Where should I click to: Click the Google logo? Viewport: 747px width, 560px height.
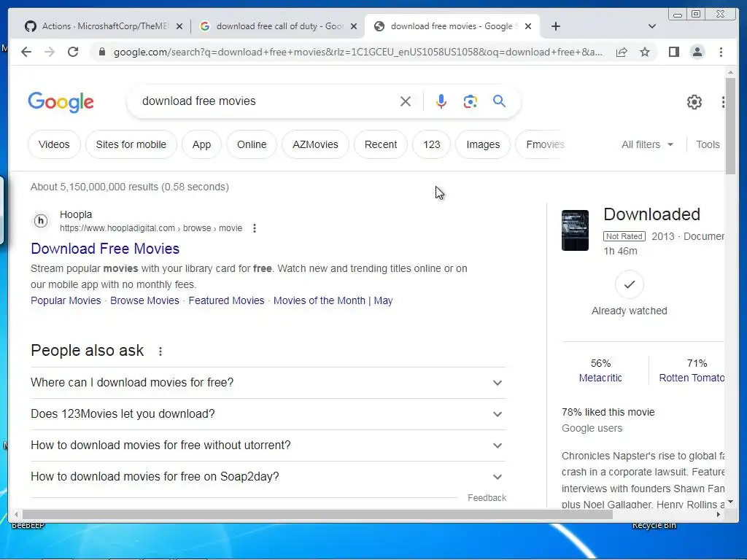tap(61, 102)
